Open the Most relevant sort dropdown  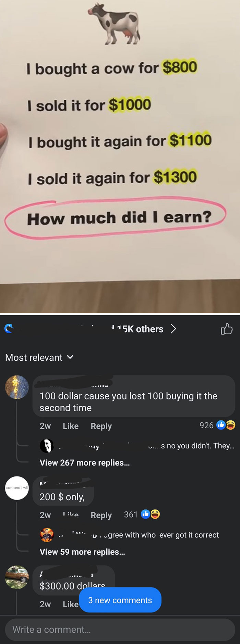(x=39, y=357)
